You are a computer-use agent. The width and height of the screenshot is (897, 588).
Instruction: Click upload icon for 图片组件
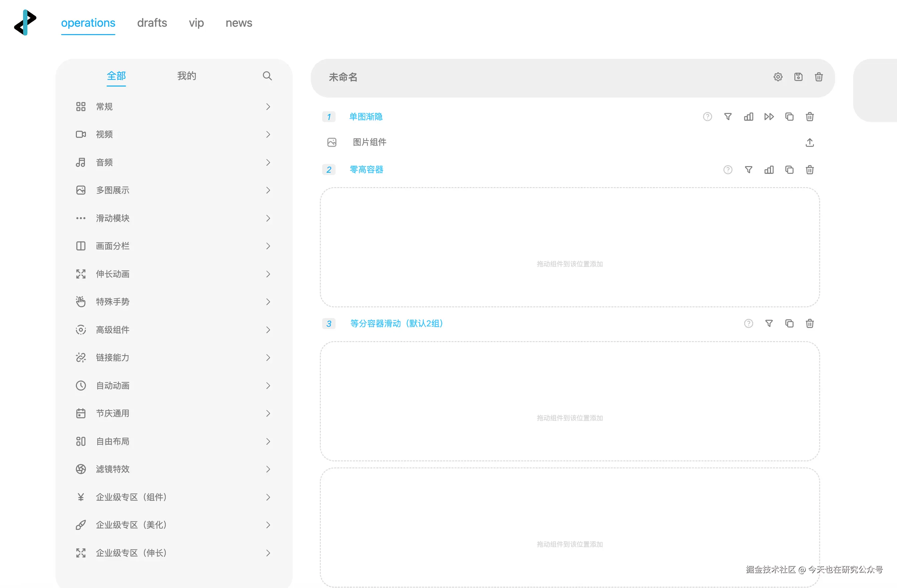click(x=809, y=142)
